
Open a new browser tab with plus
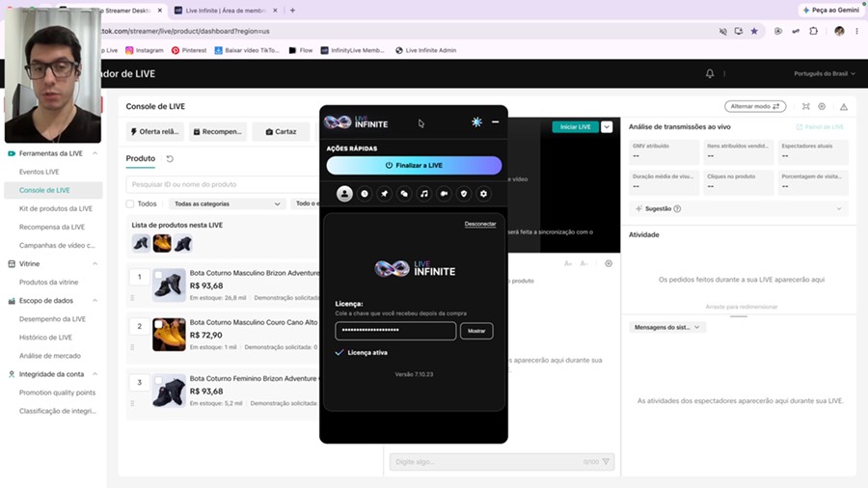(x=292, y=10)
